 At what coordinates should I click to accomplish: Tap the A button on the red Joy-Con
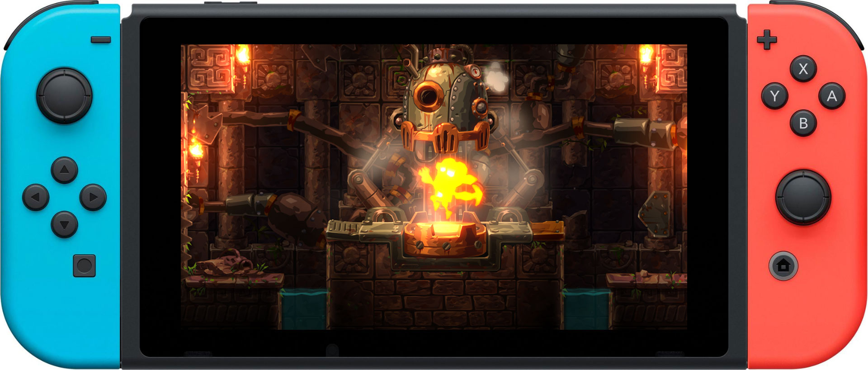831,96
